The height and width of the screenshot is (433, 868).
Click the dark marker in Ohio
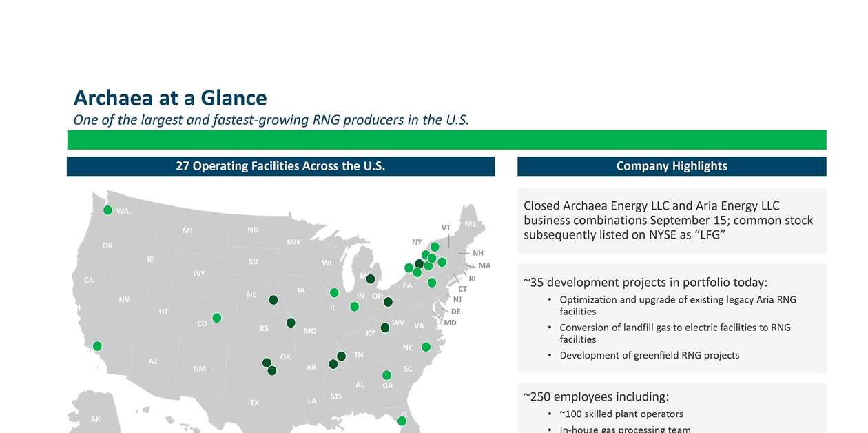386,301
